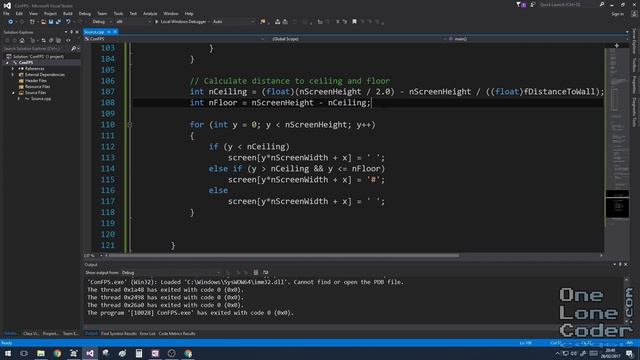Expand the References node
This screenshot has width=640, height=360.
[x=13, y=69]
